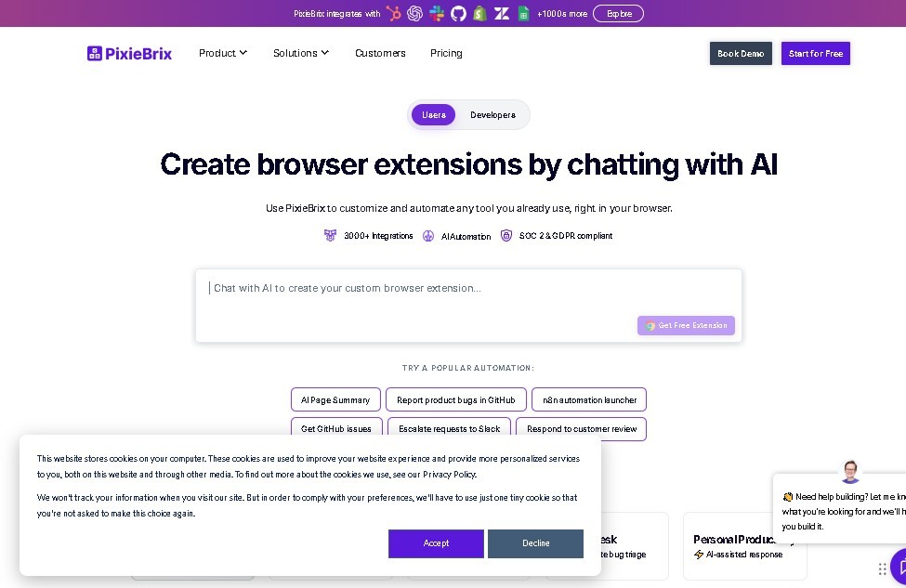
Task: Click the Zendesk icon in top banner
Action: [502, 13]
